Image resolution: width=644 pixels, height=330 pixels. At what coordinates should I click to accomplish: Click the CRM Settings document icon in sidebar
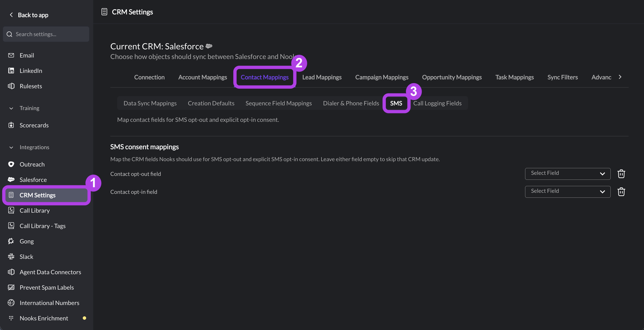click(11, 195)
